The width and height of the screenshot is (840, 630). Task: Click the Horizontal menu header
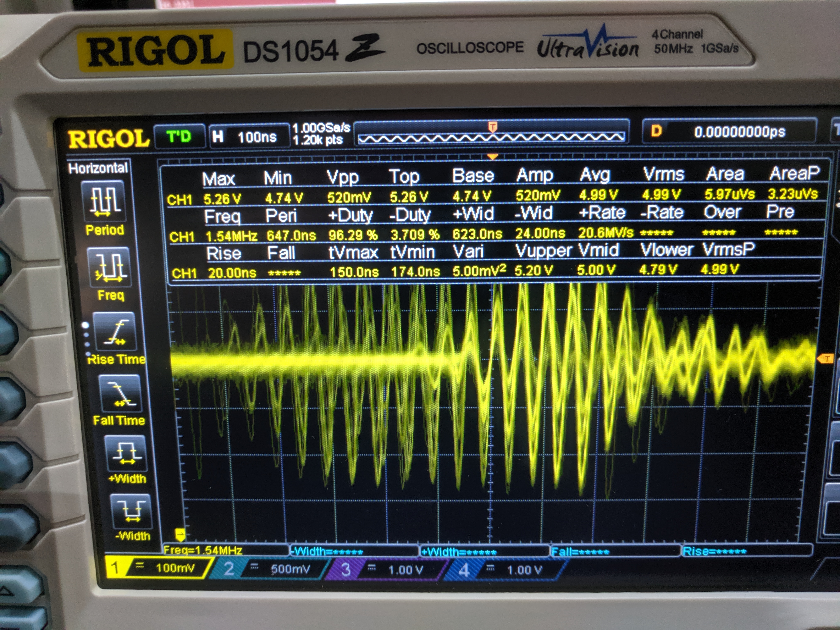98,168
